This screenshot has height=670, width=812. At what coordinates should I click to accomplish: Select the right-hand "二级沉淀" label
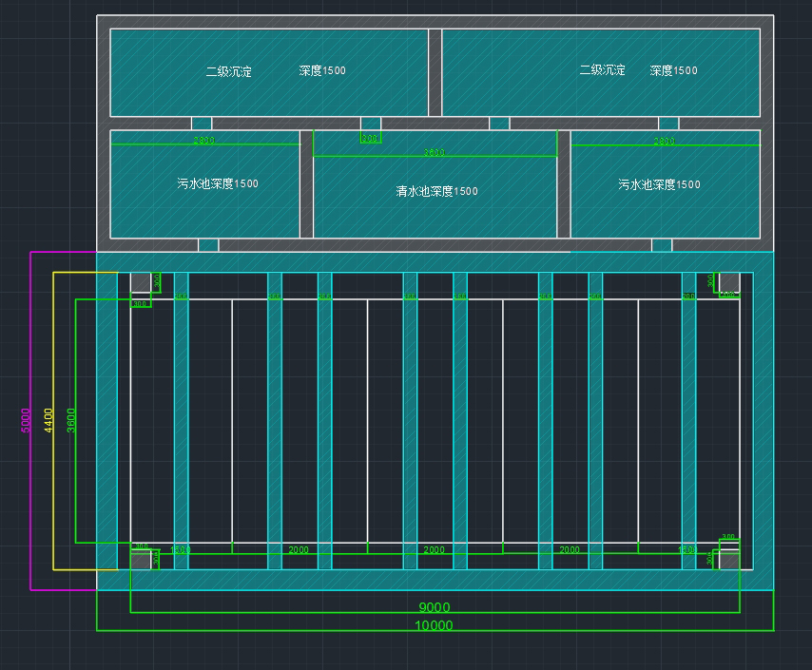coord(602,70)
